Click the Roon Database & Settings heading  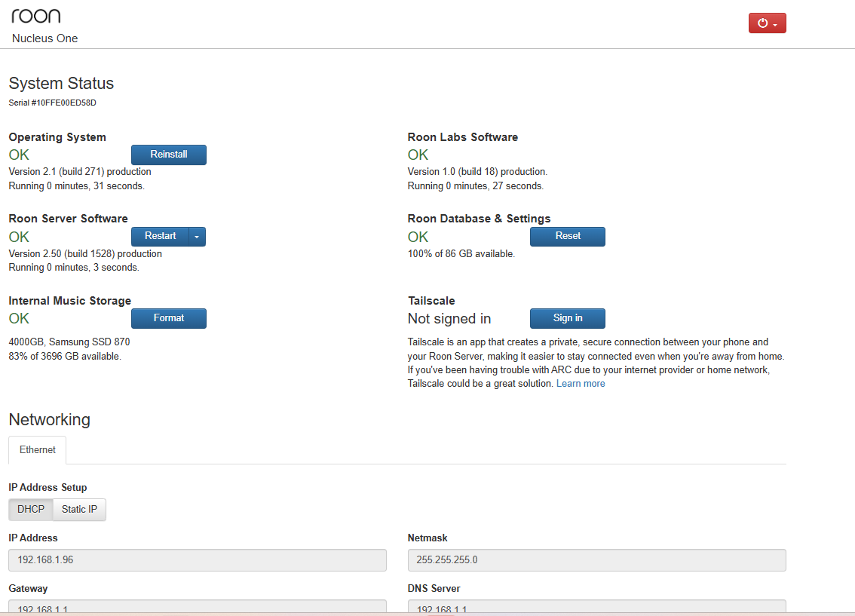pyautogui.click(x=480, y=219)
